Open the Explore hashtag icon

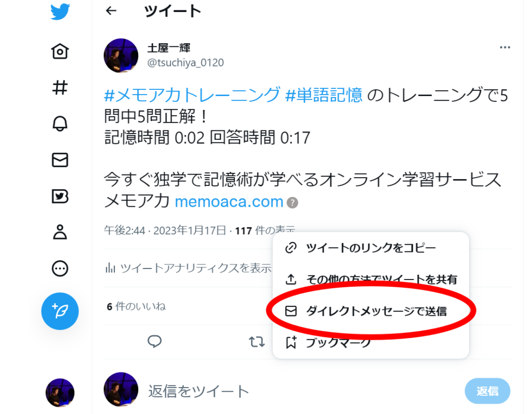point(60,88)
